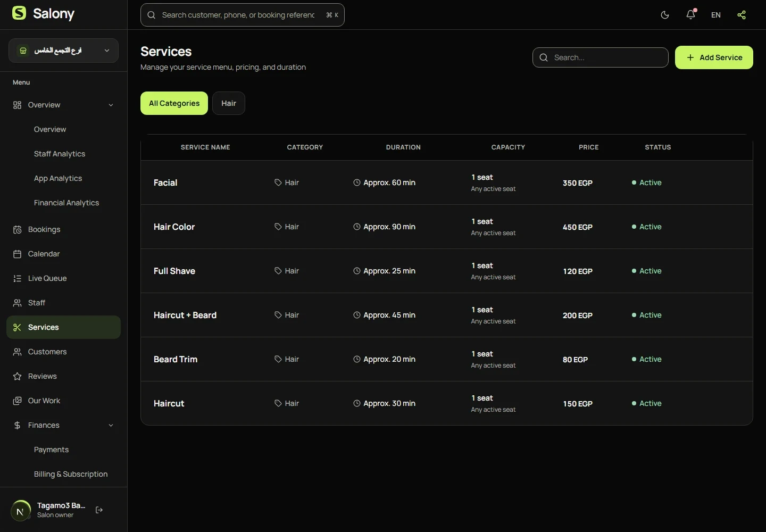Select the All Categories filter tab
Viewport: 766px width, 532px height.
click(x=174, y=103)
